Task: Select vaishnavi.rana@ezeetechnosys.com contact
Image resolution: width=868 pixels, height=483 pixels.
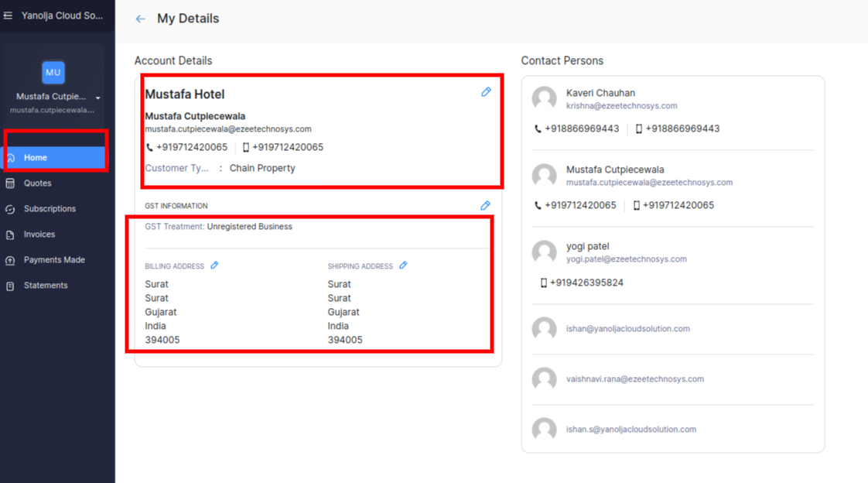Action: 634,379
